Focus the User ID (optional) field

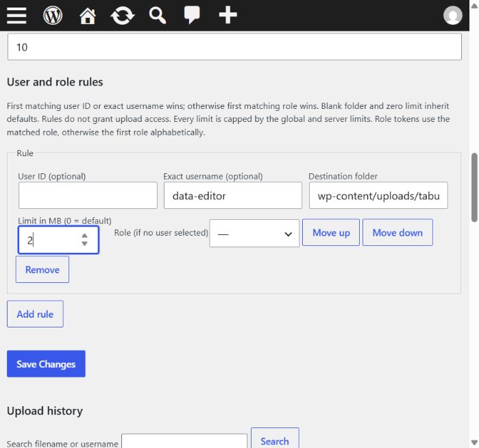pos(88,195)
